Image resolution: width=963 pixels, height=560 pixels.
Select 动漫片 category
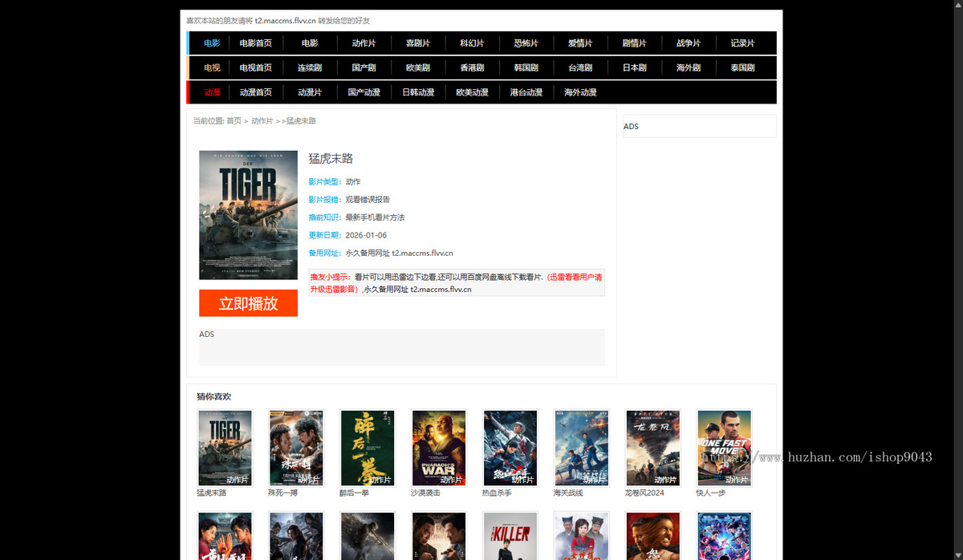[x=309, y=92]
